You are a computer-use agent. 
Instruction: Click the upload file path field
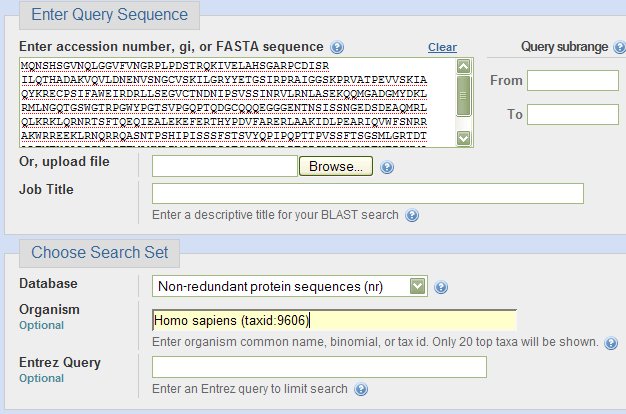[225, 166]
